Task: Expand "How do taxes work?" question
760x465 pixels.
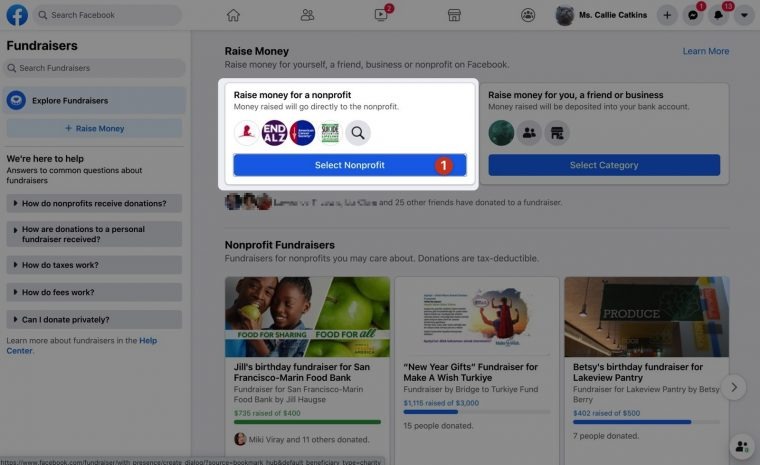Action: click(94, 265)
